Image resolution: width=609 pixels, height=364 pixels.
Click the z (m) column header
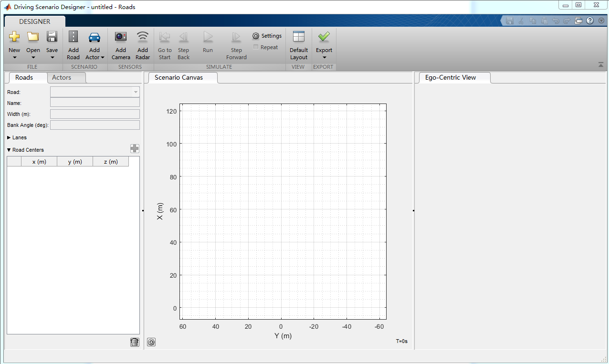111,162
